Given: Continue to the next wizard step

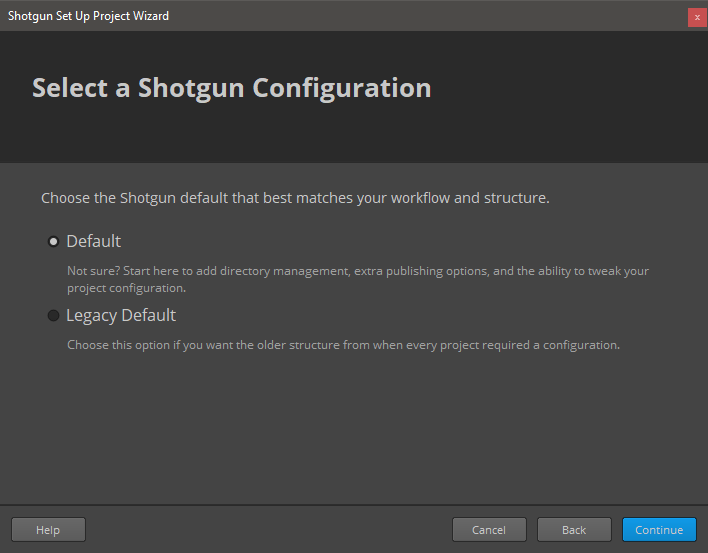Looking at the screenshot, I should click(x=659, y=530).
